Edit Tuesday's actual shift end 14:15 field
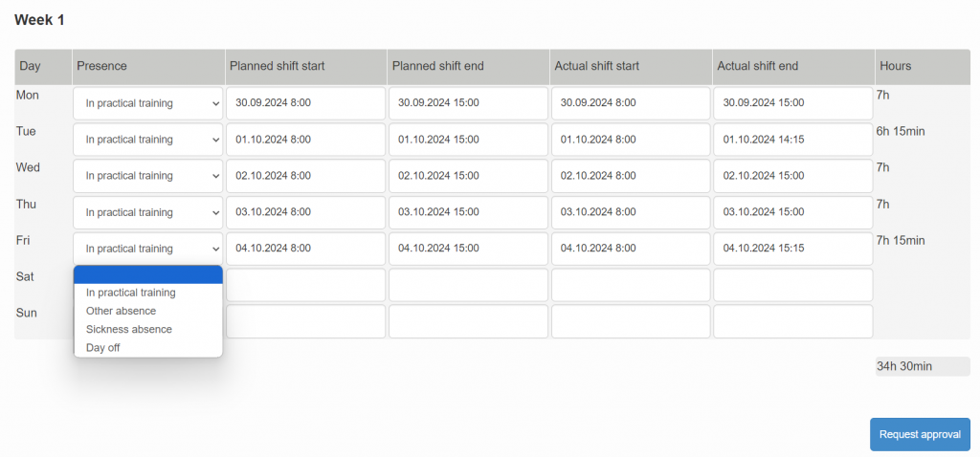The height and width of the screenshot is (457, 980). 793,140
